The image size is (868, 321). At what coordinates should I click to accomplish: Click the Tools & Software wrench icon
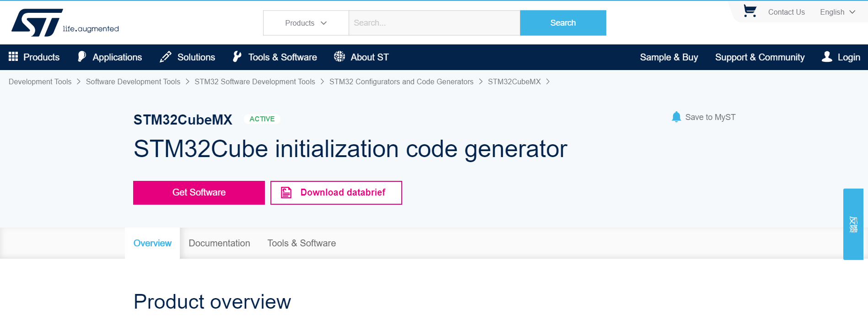coord(237,56)
